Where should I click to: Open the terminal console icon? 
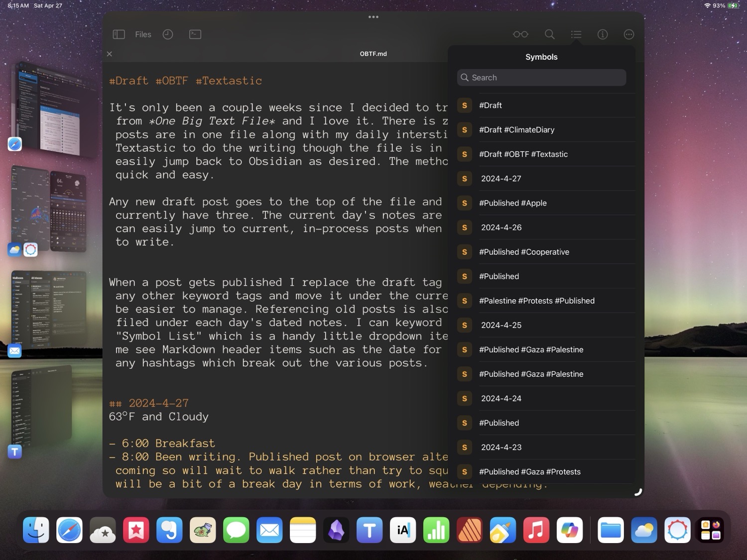click(195, 34)
